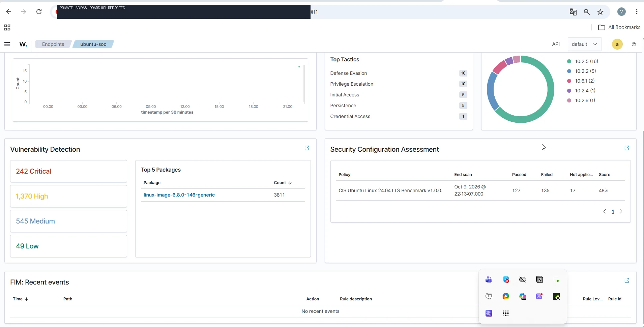Go to next SCA table page
644x327 pixels.
pos(621,211)
